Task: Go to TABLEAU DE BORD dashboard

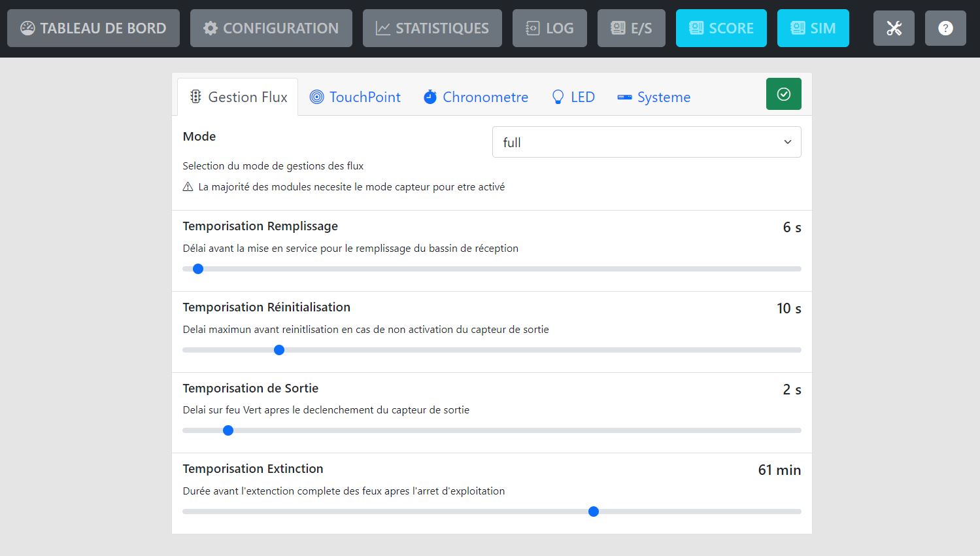Action: (x=93, y=28)
